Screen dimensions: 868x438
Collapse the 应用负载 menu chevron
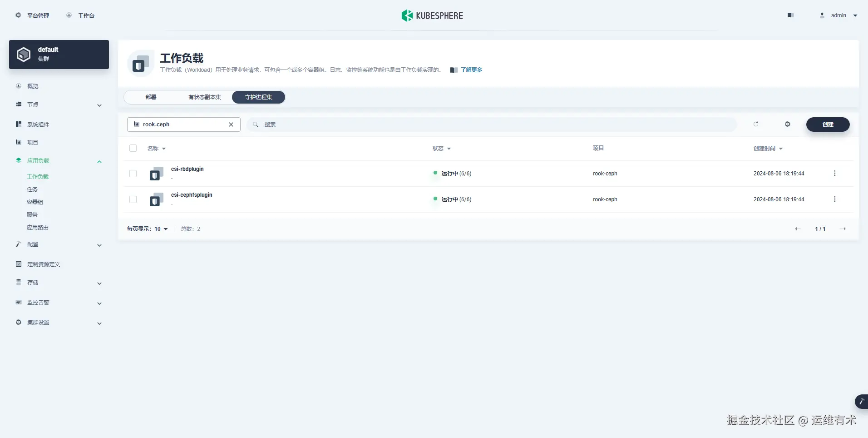tap(99, 162)
